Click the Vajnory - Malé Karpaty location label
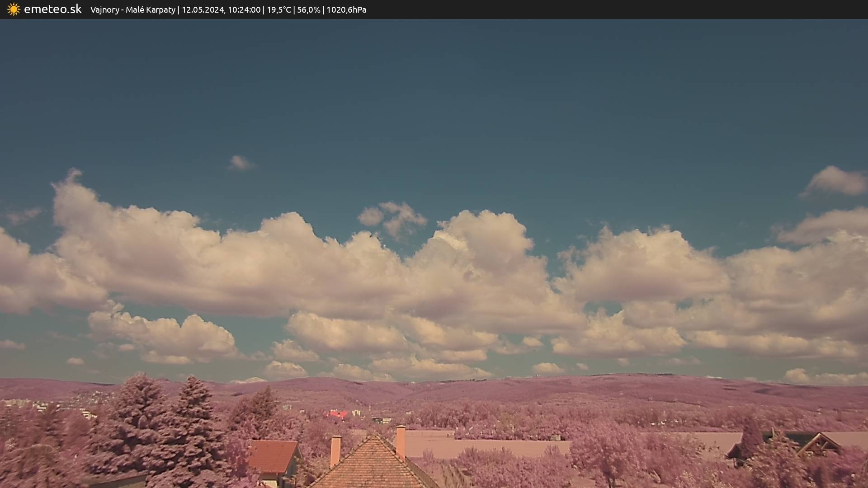Screen dimensions: 868x488 pos(132,10)
